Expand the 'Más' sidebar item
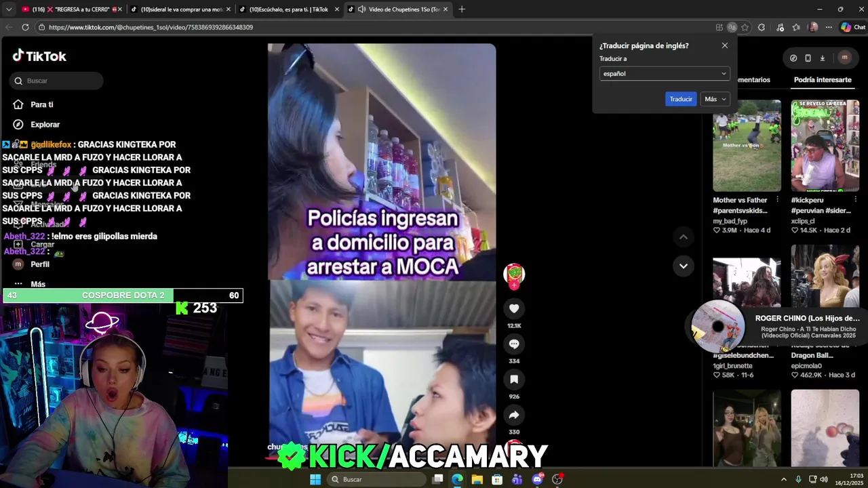 coord(37,284)
